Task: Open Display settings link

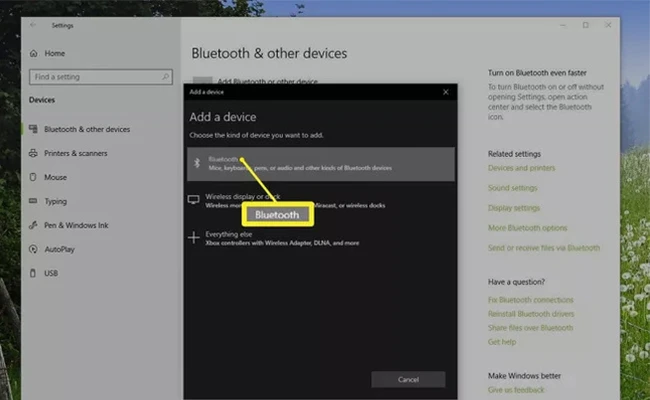Action: tap(514, 208)
